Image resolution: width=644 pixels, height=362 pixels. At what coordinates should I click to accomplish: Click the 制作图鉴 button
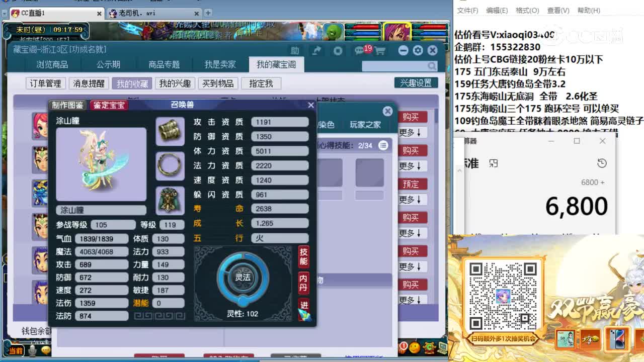(67, 105)
